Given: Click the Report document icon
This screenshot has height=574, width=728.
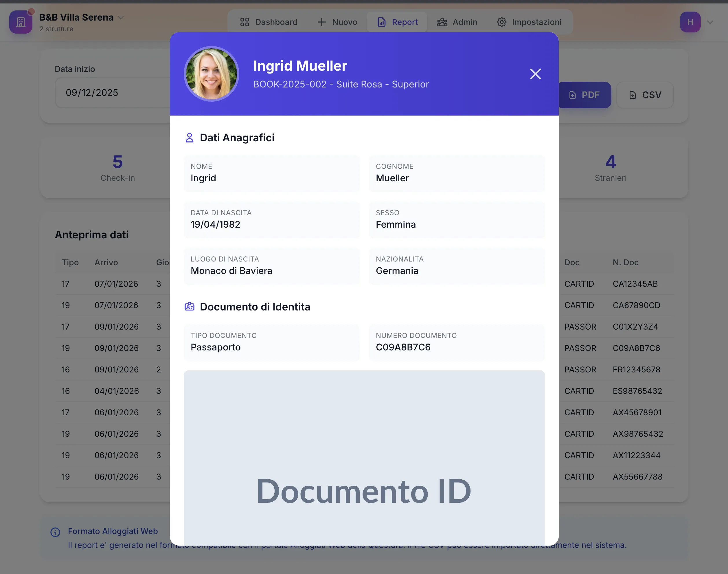Looking at the screenshot, I should point(381,22).
